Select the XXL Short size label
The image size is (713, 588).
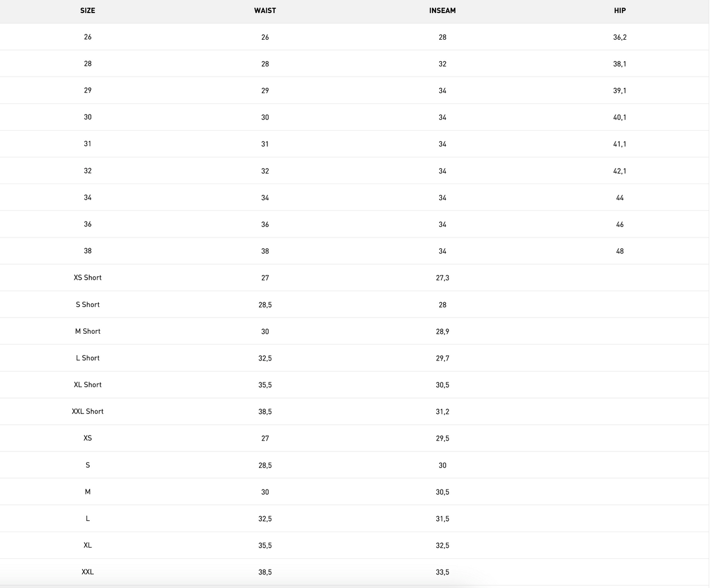(x=87, y=411)
